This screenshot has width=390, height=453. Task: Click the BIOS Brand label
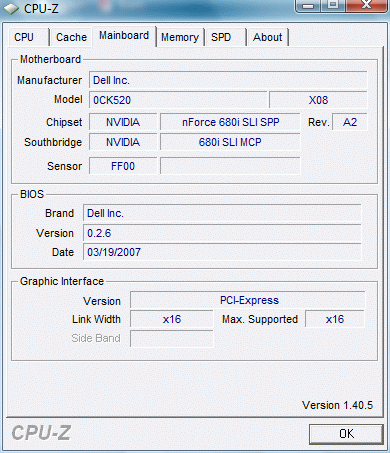coord(59,213)
